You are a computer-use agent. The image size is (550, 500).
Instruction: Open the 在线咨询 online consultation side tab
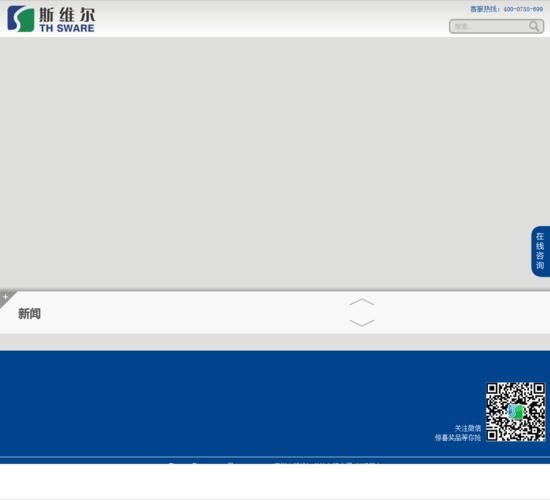(540, 251)
